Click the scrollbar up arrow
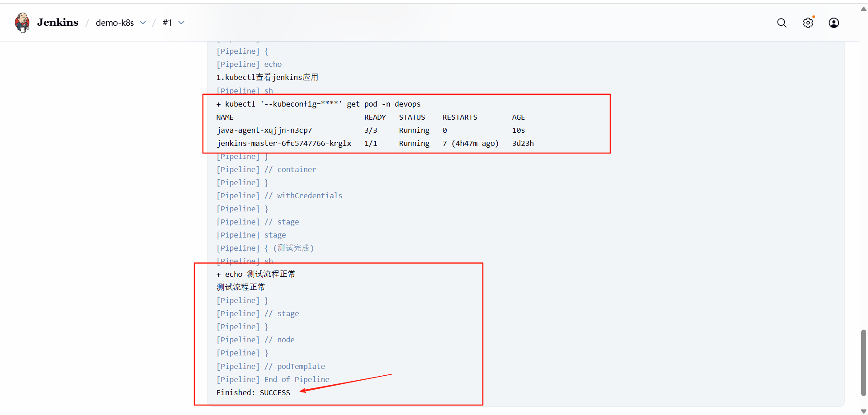The width and height of the screenshot is (868, 415). (863, 9)
